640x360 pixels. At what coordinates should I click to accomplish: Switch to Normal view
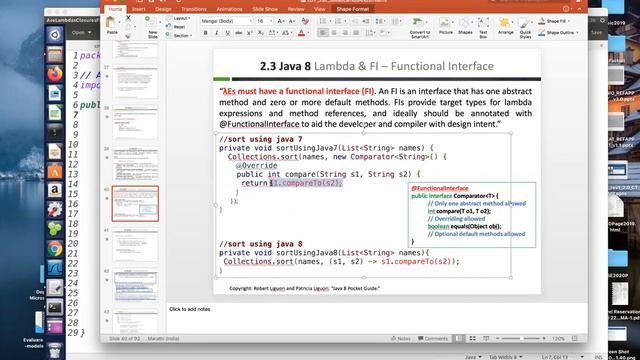click(x=459, y=338)
